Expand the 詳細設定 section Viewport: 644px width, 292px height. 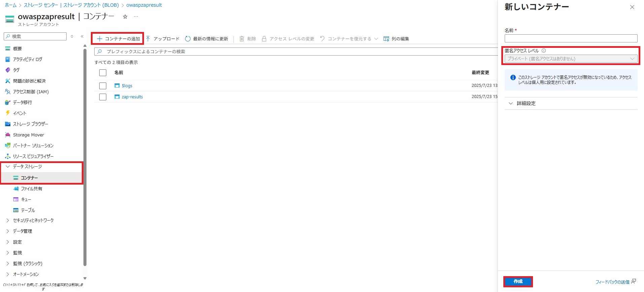coord(526,103)
